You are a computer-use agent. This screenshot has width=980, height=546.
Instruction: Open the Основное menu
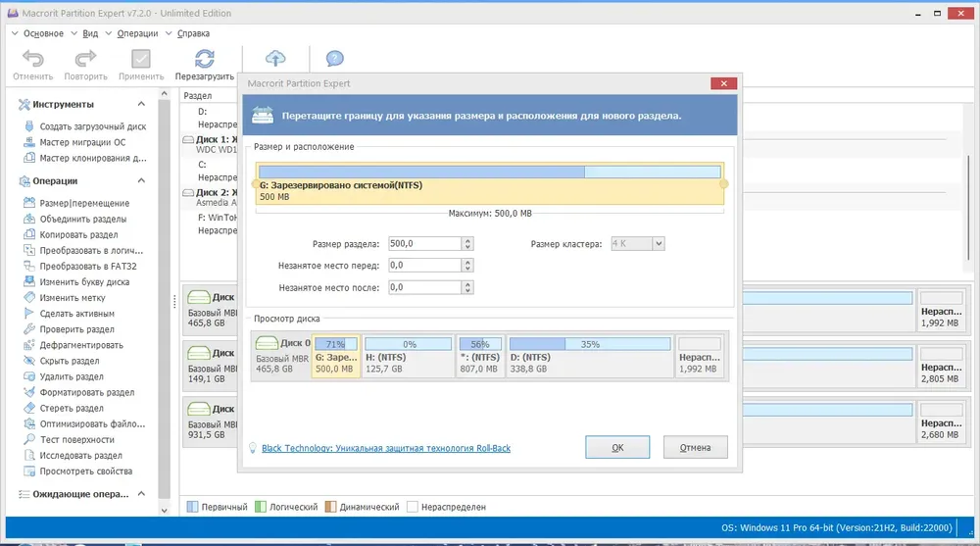point(43,33)
